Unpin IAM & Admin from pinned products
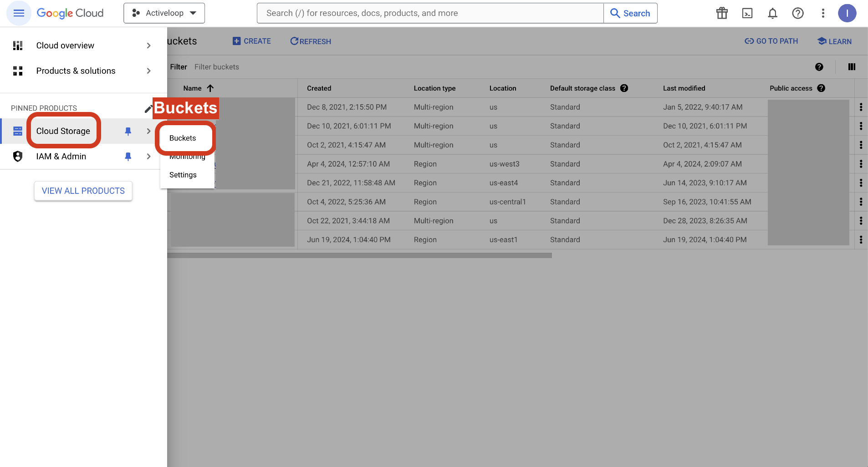 [x=128, y=157]
